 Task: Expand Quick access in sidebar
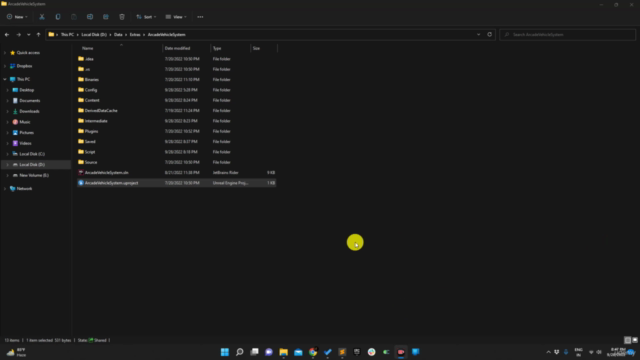tap(5, 53)
